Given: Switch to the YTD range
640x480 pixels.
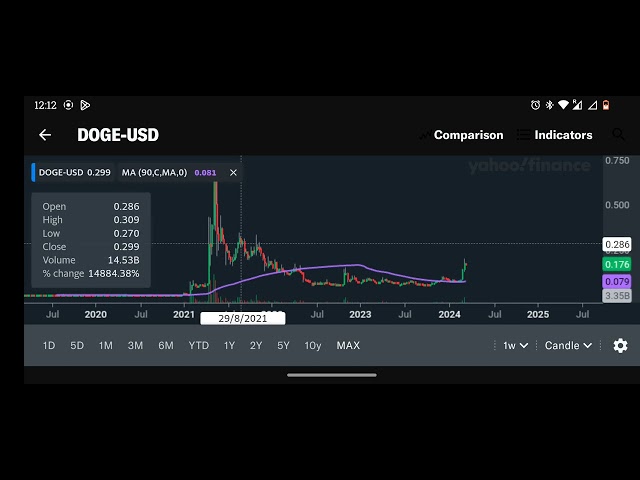Looking at the screenshot, I should (x=199, y=345).
